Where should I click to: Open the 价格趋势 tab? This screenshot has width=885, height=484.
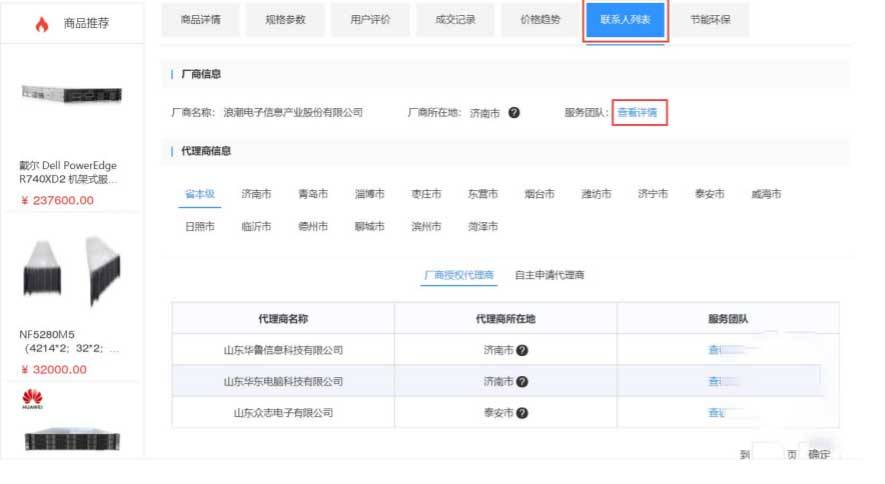click(540, 20)
